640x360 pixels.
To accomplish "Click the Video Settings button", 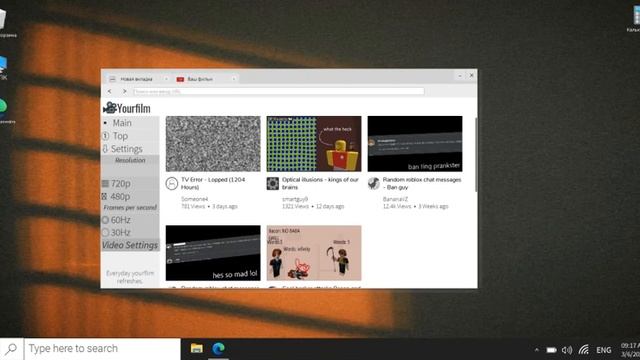I will click(130, 245).
